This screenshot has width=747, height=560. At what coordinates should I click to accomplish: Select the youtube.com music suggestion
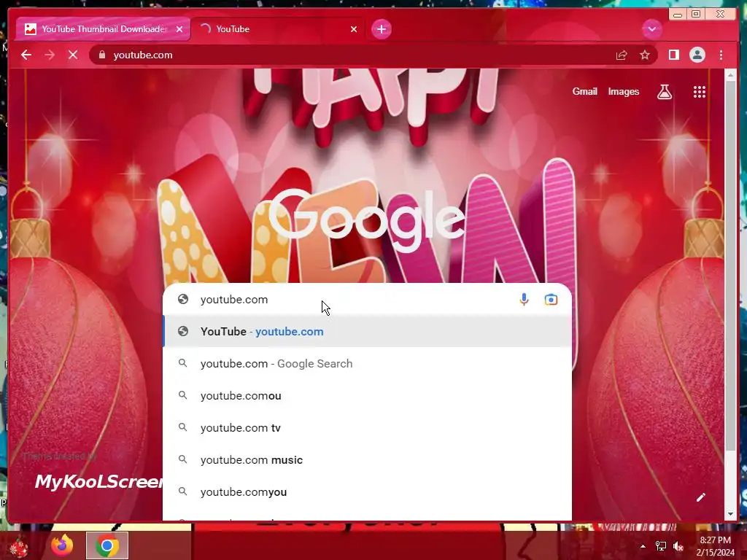point(367,460)
